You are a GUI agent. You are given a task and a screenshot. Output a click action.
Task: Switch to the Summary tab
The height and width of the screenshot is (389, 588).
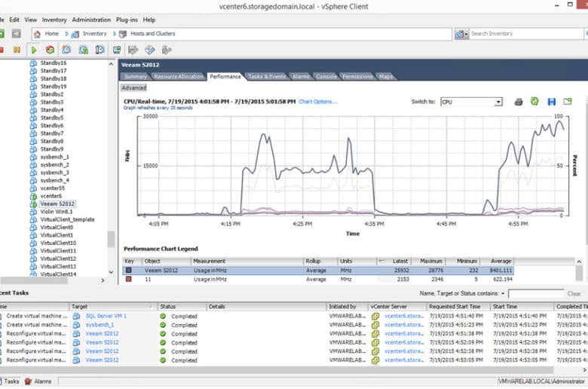click(136, 77)
